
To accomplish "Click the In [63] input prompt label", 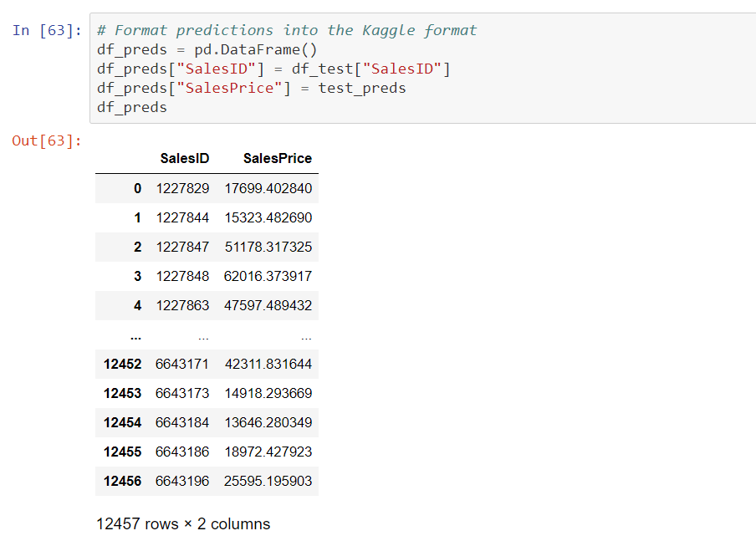I will click(x=47, y=30).
